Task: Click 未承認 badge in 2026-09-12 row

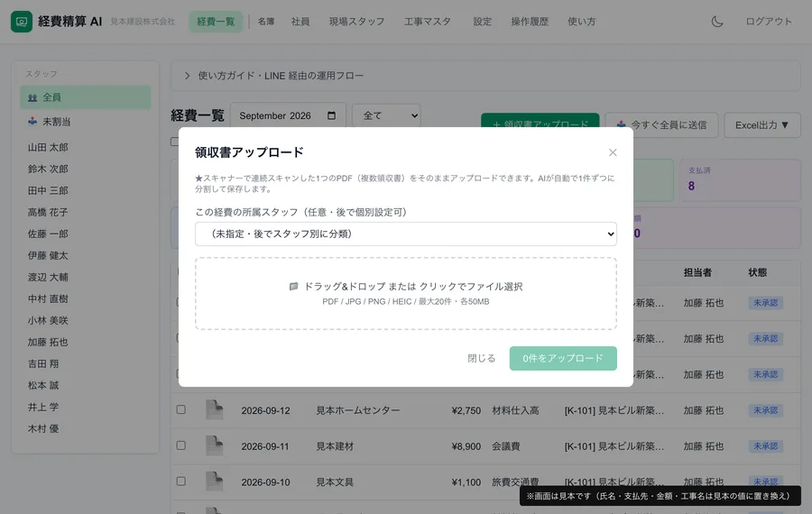Action: (x=765, y=410)
